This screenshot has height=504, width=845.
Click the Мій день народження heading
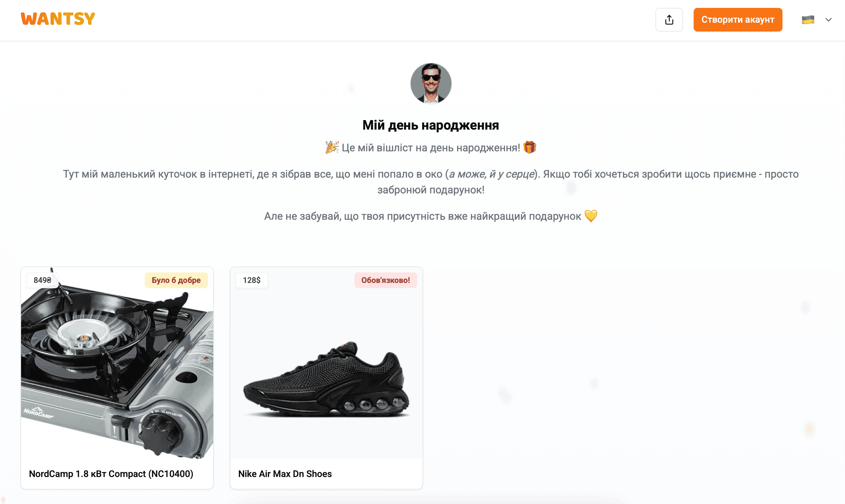(431, 125)
